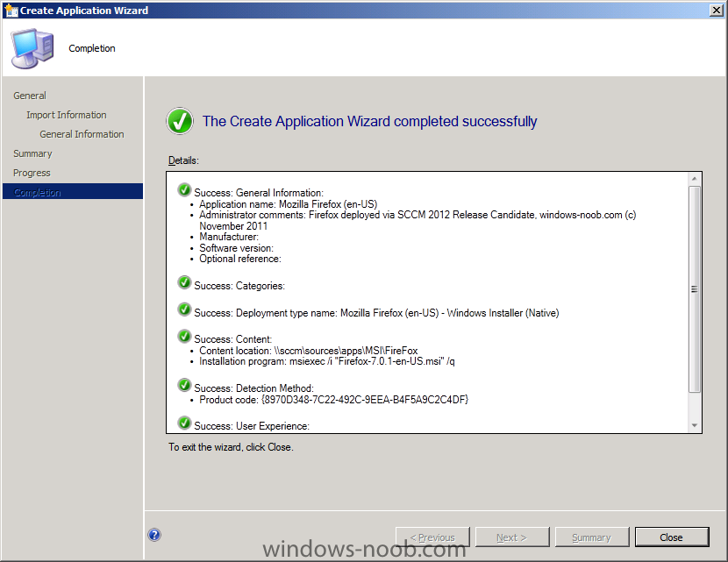
Task: Click the details list scroll down arrow
Action: click(694, 425)
